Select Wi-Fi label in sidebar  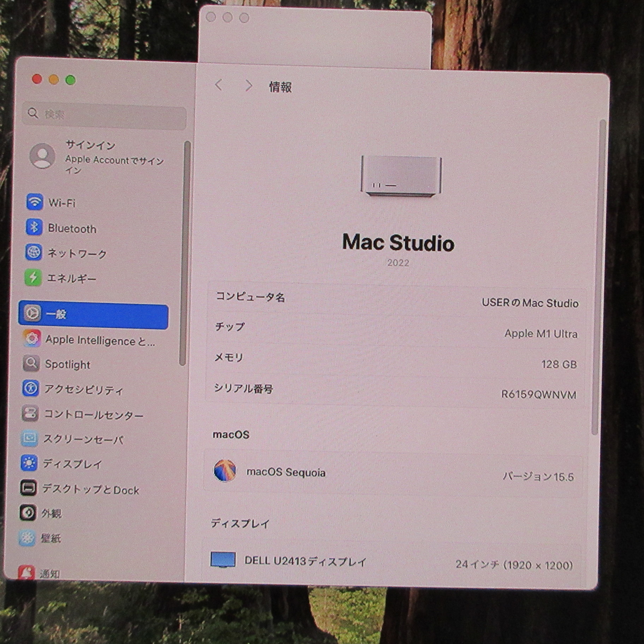click(x=62, y=203)
